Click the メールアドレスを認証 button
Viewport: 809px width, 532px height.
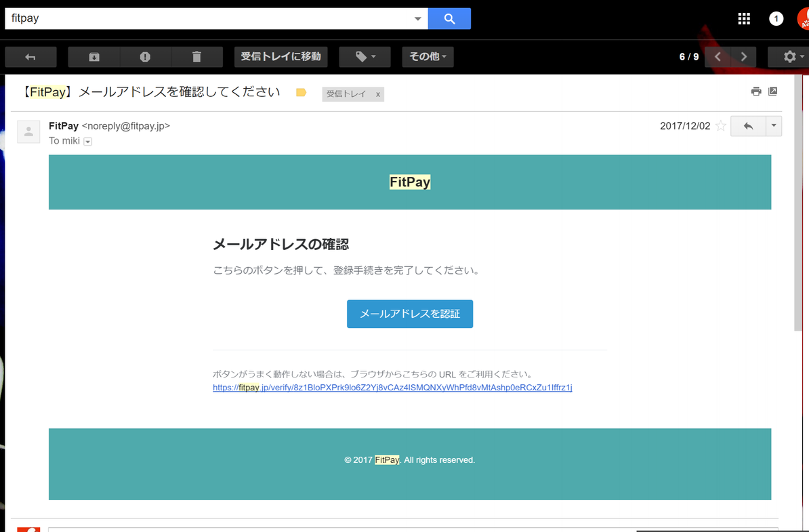pyautogui.click(x=410, y=314)
